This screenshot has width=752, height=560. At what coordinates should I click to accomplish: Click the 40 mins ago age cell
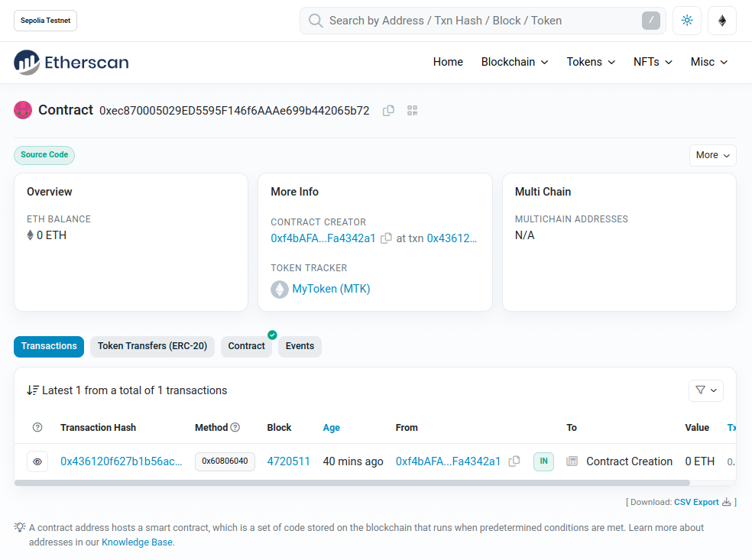[x=353, y=461]
